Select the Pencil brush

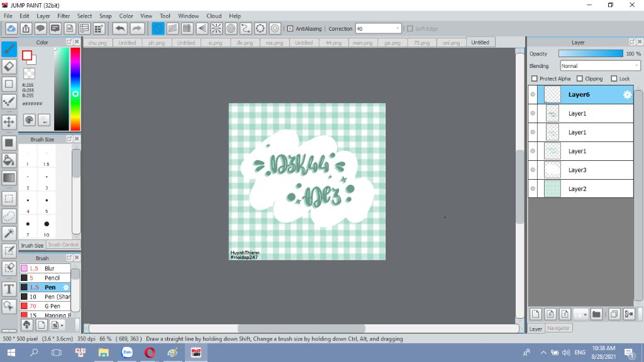point(45,278)
